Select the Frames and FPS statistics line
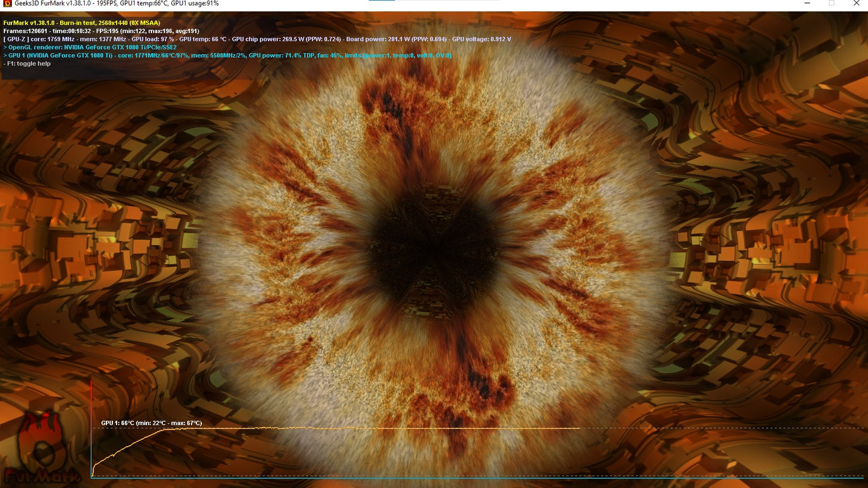The image size is (868, 488). click(102, 31)
